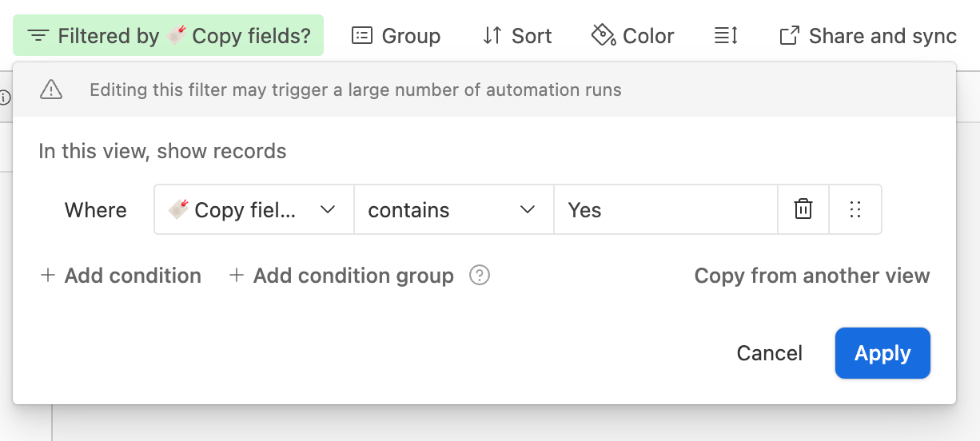The width and height of the screenshot is (980, 441).
Task: Click the condition group help question icon
Action: (480, 276)
